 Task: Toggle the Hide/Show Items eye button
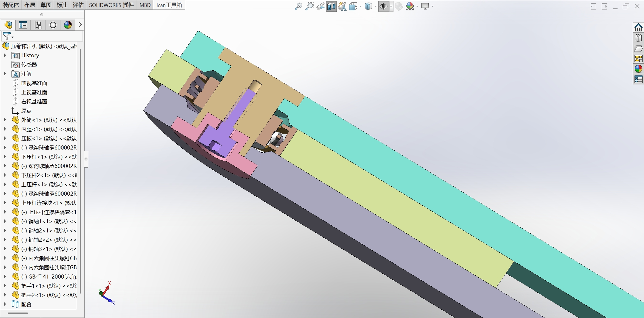click(x=384, y=6)
